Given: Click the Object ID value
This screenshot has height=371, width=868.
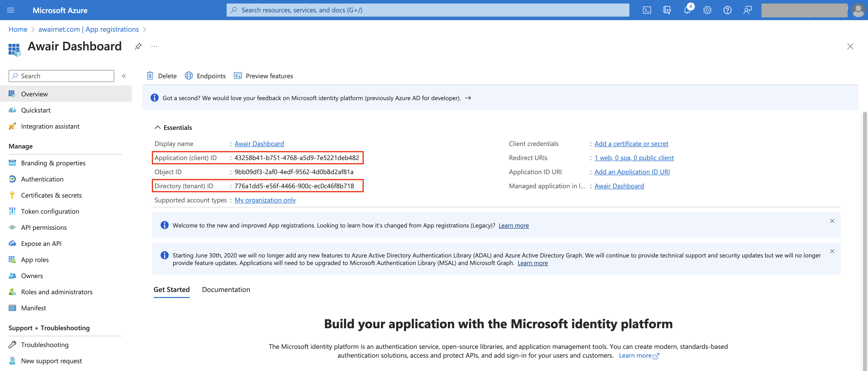Looking at the screenshot, I should pyautogui.click(x=294, y=172).
